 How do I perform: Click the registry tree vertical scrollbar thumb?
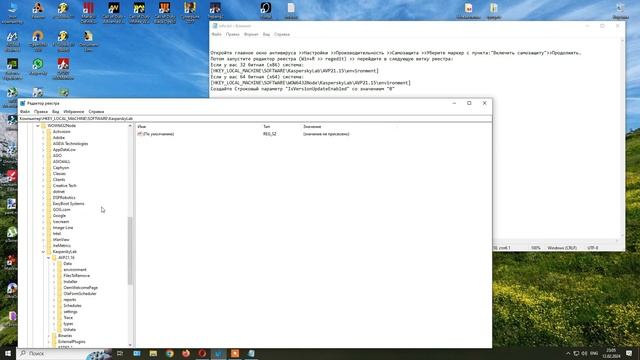click(x=130, y=250)
